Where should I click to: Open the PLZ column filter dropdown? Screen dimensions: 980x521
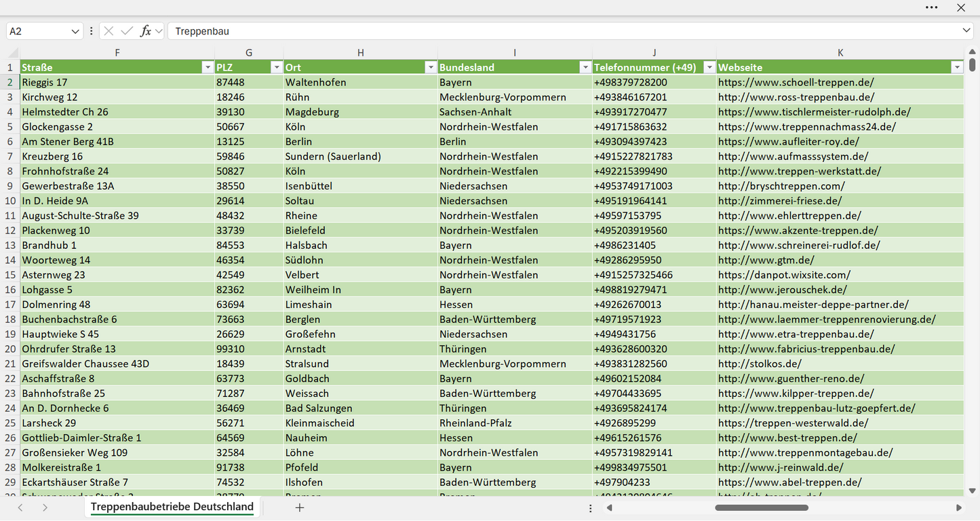click(x=276, y=67)
